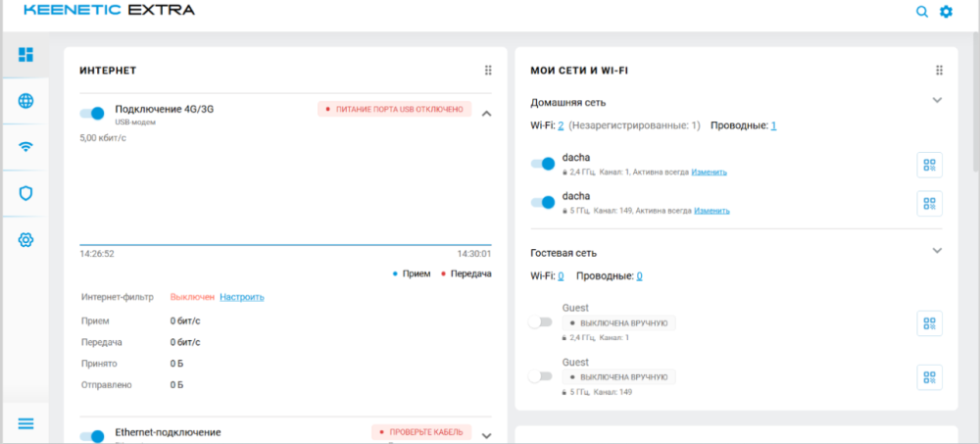Click the search magnifier icon in header
The width and height of the screenshot is (980, 444).
pos(921,12)
